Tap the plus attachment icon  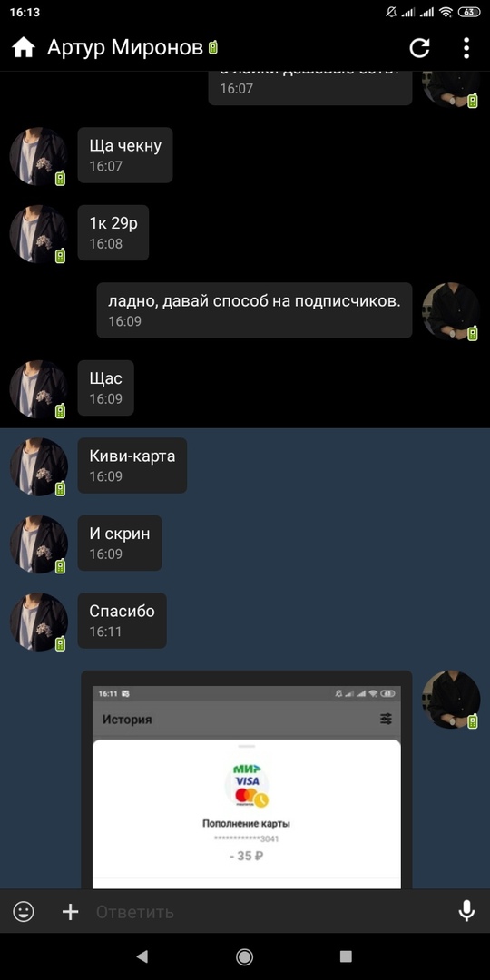coord(71,912)
